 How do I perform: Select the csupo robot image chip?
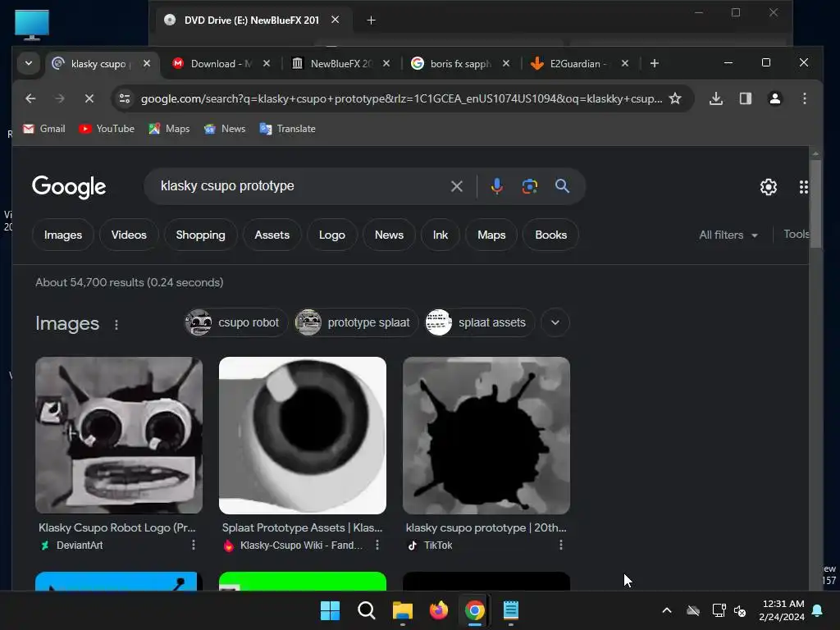click(x=236, y=322)
